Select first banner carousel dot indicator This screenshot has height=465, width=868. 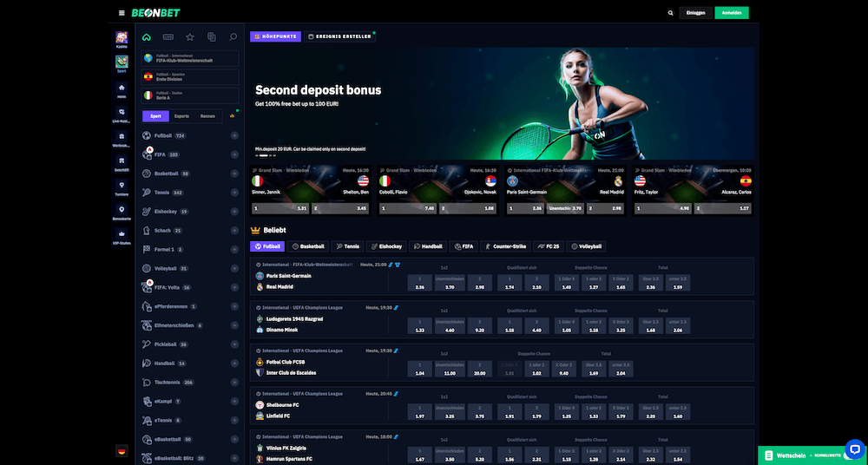click(259, 155)
